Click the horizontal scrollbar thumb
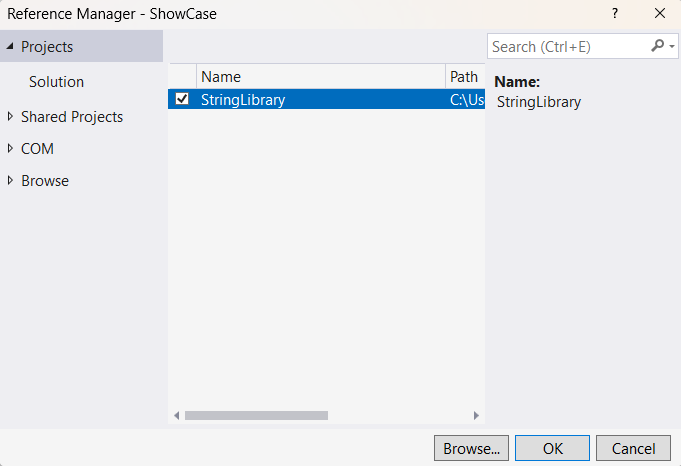Viewport: 681px width, 466px height. pyautogui.click(x=256, y=416)
